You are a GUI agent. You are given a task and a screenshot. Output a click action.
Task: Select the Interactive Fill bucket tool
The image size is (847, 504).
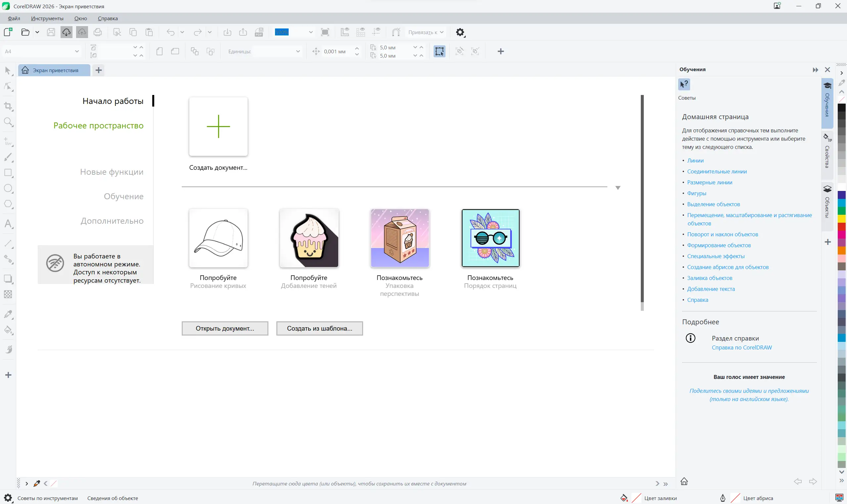pos(8,330)
